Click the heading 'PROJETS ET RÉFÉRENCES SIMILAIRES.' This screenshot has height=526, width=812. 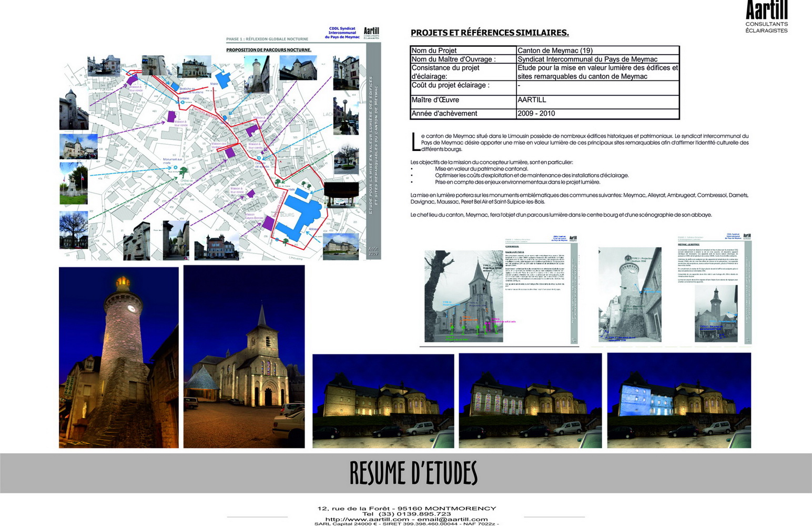(x=490, y=33)
